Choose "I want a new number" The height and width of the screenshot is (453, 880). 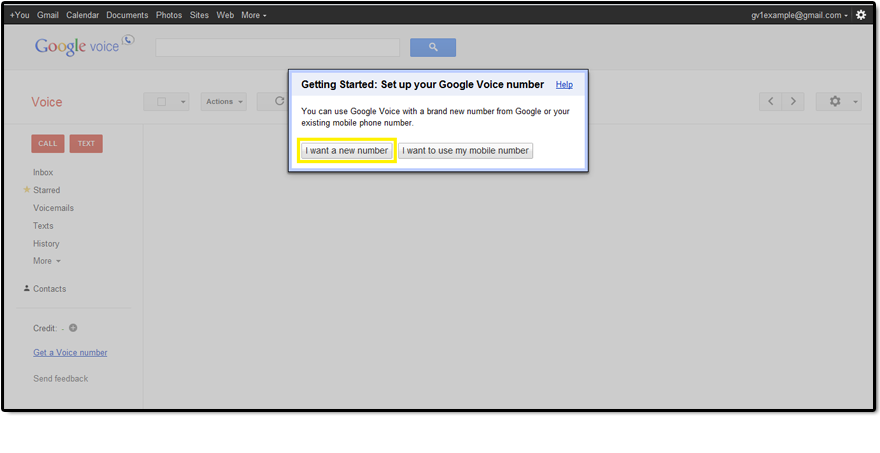347,151
